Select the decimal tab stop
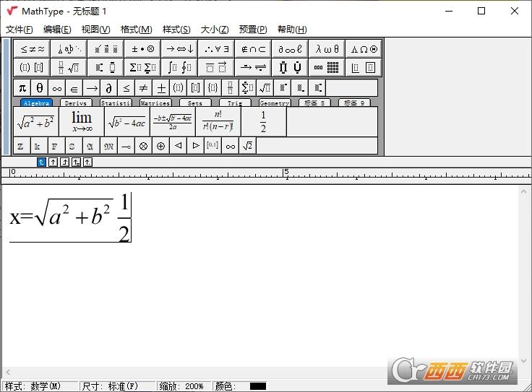This screenshot has height=392, width=532. [87, 162]
